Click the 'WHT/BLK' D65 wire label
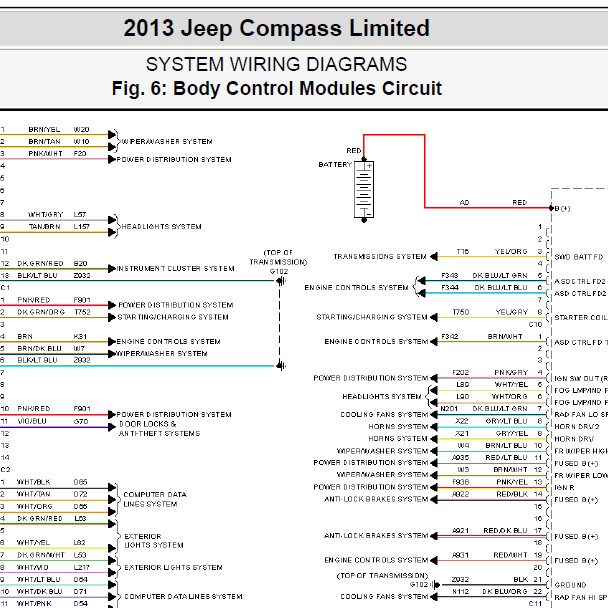The width and height of the screenshot is (608, 608). pos(33,482)
